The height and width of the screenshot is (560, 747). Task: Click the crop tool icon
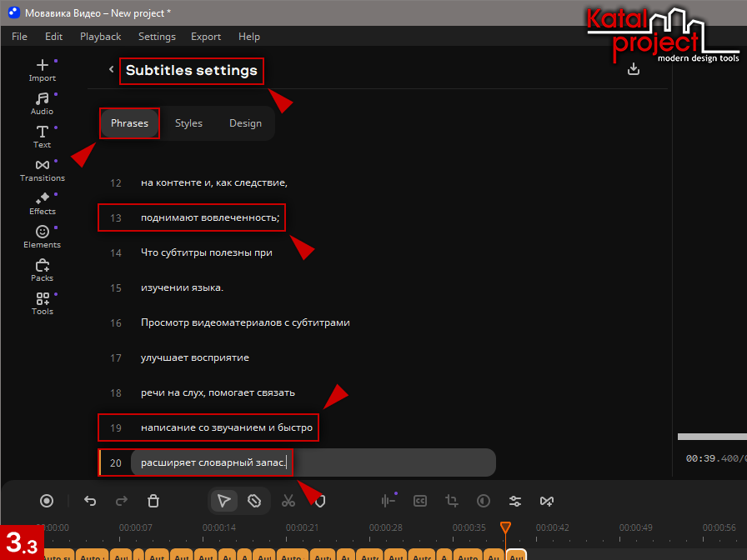[452, 501]
